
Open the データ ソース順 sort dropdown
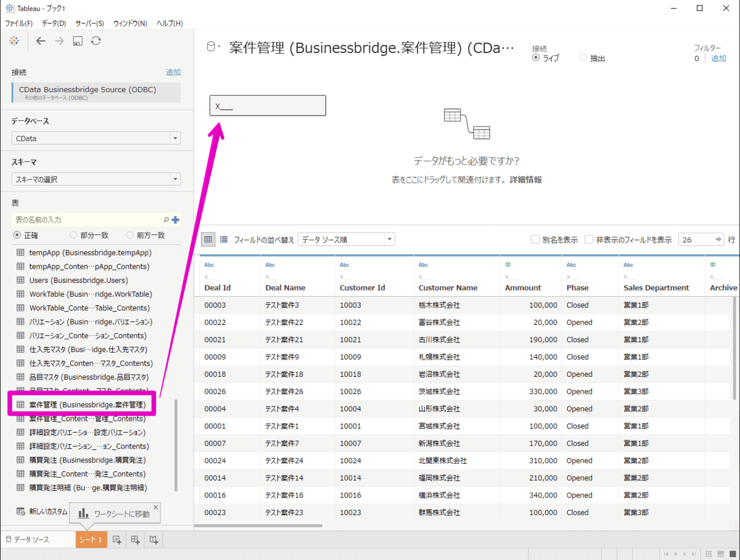pos(346,239)
